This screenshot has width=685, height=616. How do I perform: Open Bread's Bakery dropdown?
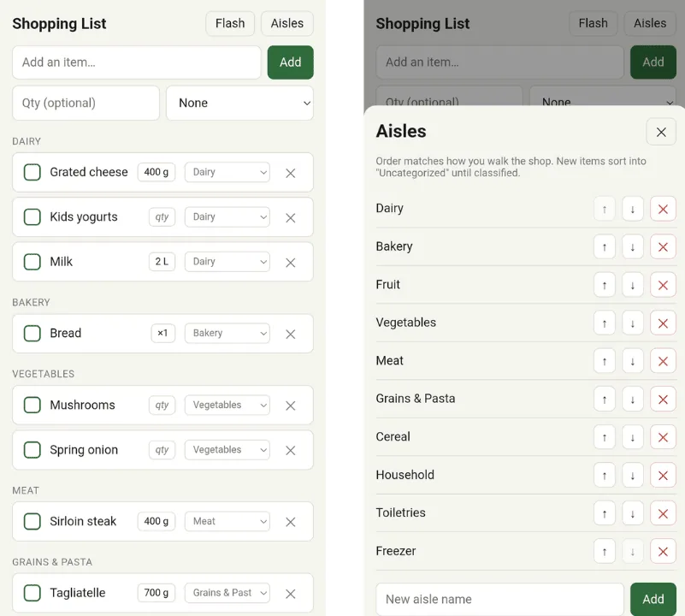[x=227, y=333]
